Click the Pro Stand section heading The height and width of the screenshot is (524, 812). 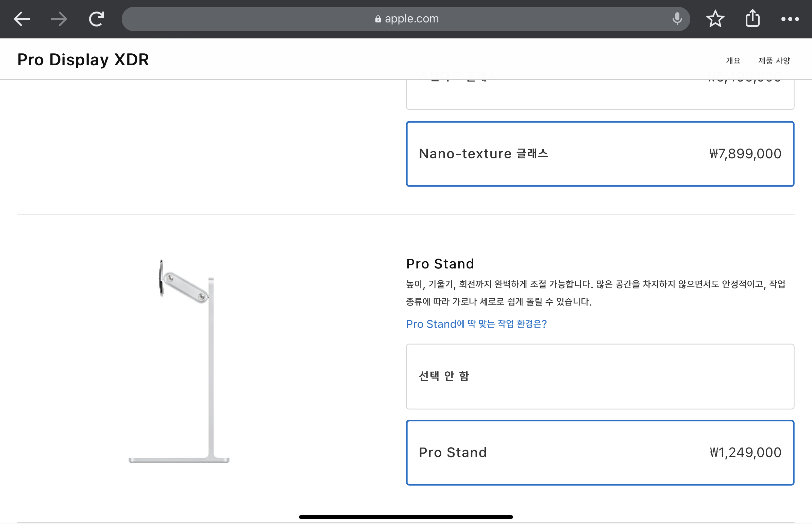(440, 264)
